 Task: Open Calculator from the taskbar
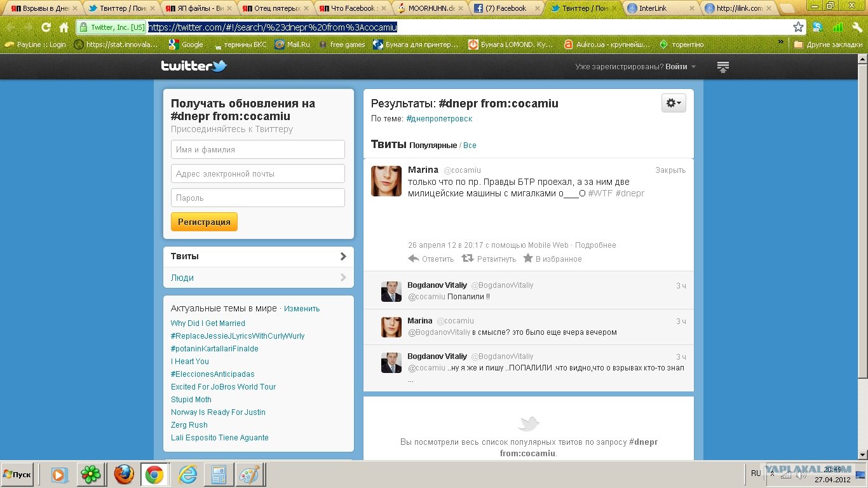tap(219, 475)
